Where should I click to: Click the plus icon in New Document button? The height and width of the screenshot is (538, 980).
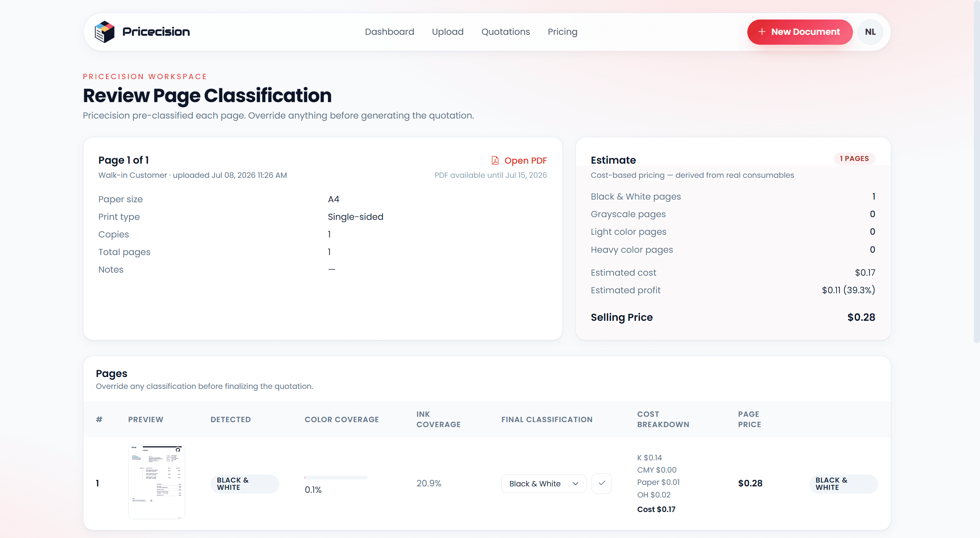click(x=761, y=32)
